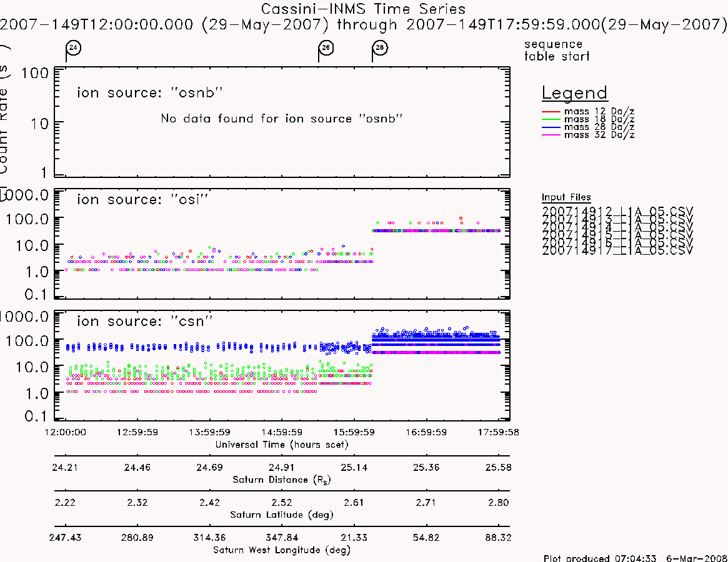This screenshot has height=562, width=728.
Task: Click the green mass 18 Da/z legend line
Action: [551, 120]
